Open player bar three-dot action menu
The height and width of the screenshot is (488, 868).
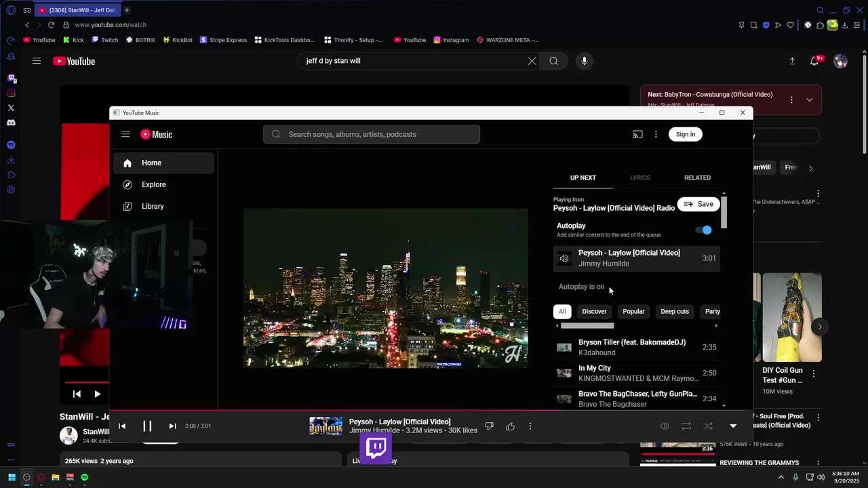(x=530, y=426)
